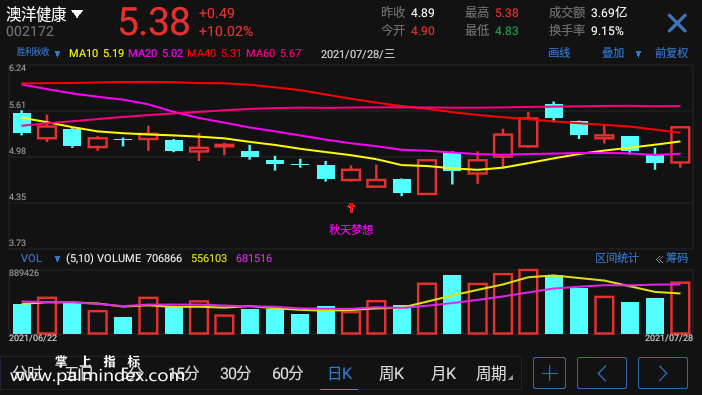Switch to the 60分 chart tab
702x395 pixels.
pos(287,373)
